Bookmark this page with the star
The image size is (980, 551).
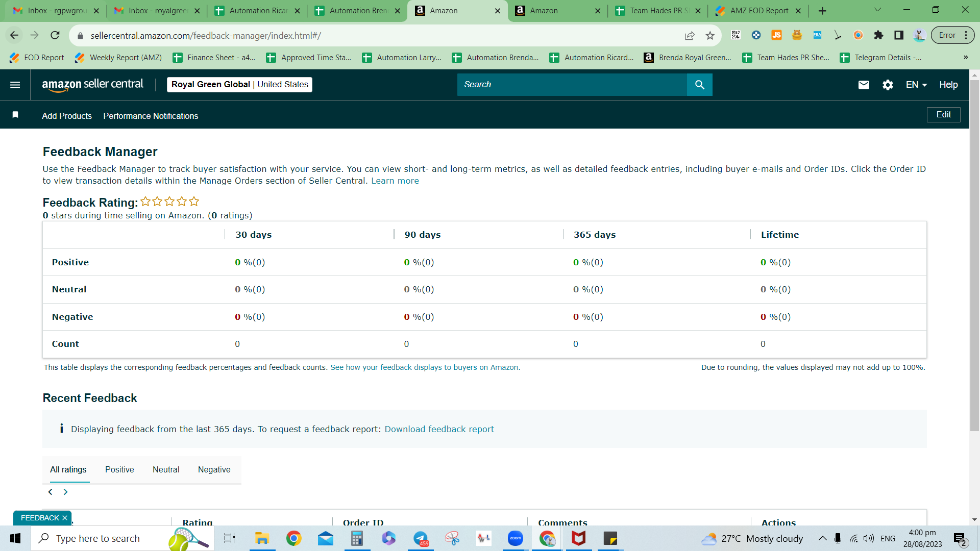tap(710, 35)
